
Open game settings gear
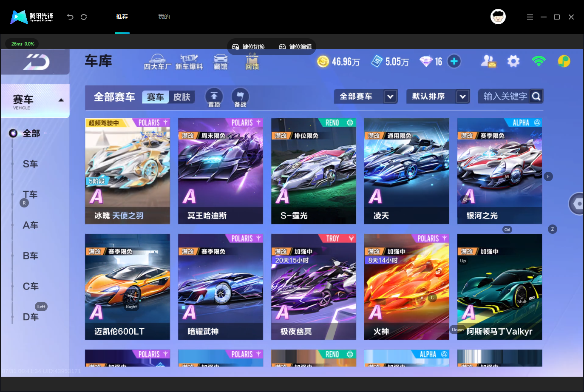coord(513,61)
